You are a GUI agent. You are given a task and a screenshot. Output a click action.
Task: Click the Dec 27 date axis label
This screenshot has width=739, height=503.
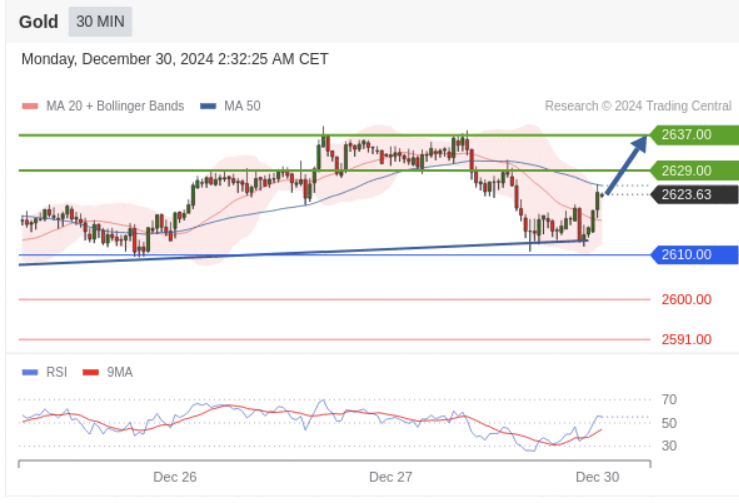point(391,477)
